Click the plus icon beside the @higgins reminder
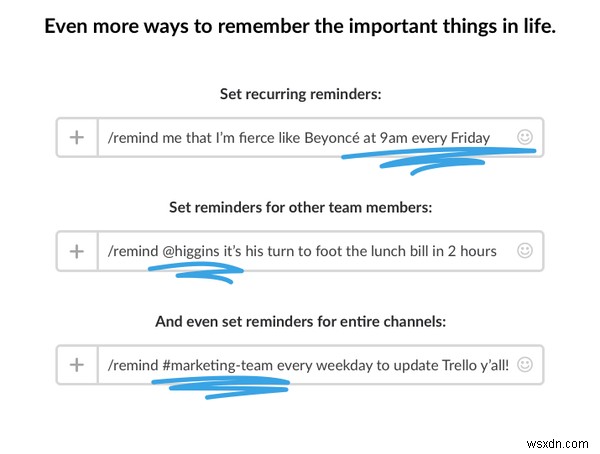 click(x=77, y=251)
